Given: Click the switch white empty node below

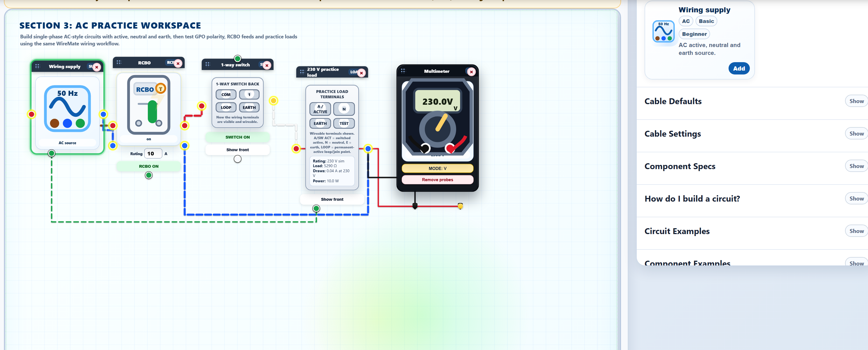Looking at the screenshot, I should (x=237, y=159).
